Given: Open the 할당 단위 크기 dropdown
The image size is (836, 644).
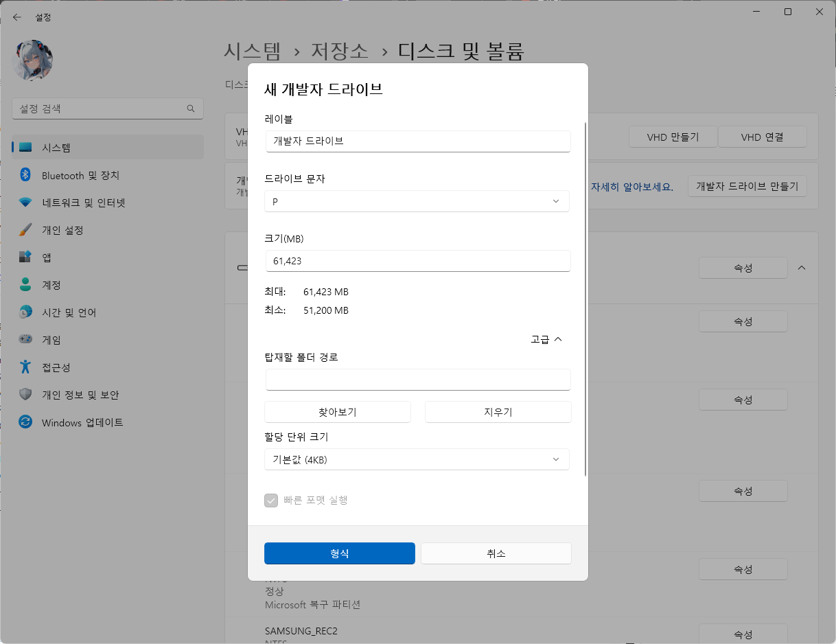Looking at the screenshot, I should pos(417,459).
